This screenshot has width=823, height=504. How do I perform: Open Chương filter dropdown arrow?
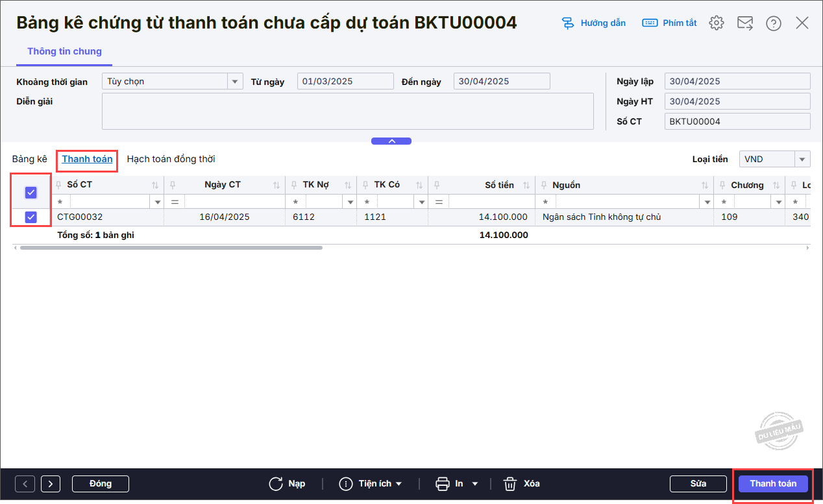click(x=777, y=202)
